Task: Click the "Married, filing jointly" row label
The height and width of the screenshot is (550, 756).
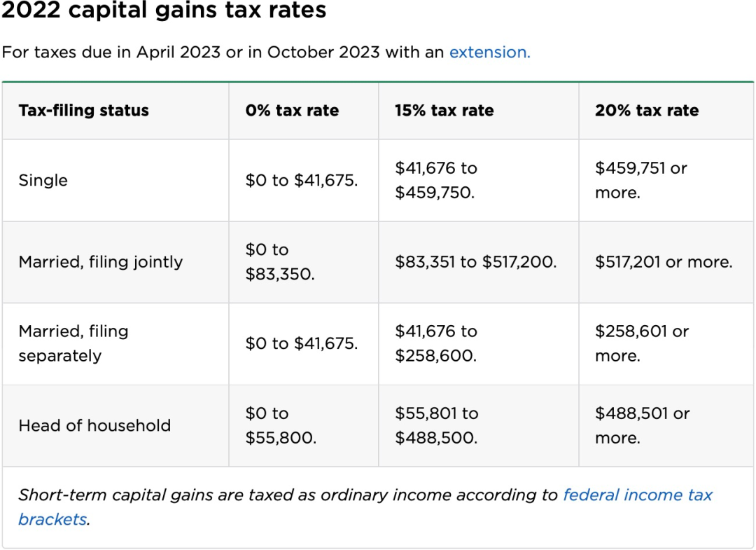Action: [x=101, y=262]
